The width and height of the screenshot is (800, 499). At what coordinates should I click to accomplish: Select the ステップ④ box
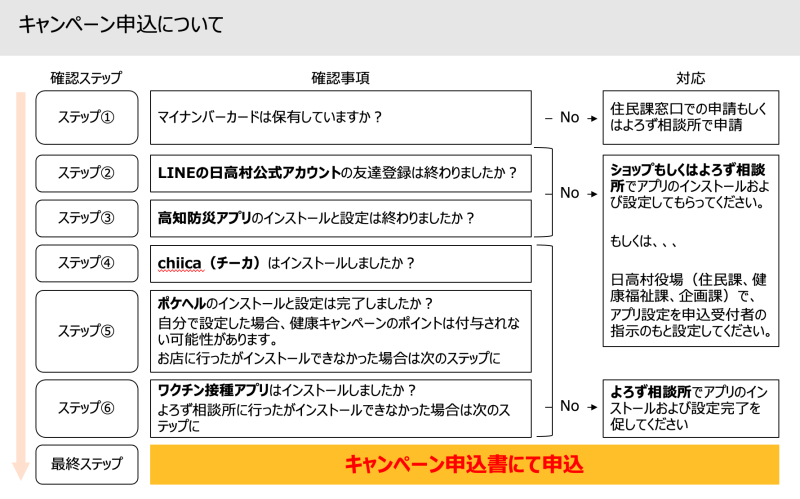pos(86,263)
